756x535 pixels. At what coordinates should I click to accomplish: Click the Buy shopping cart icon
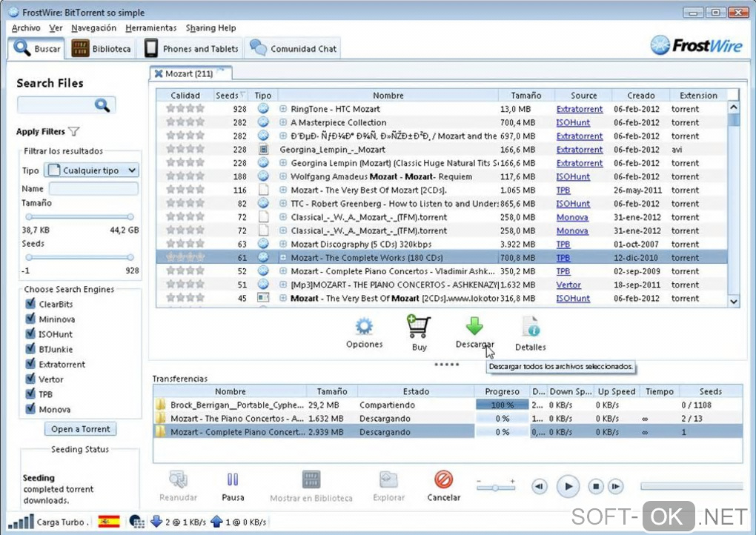[418, 327]
